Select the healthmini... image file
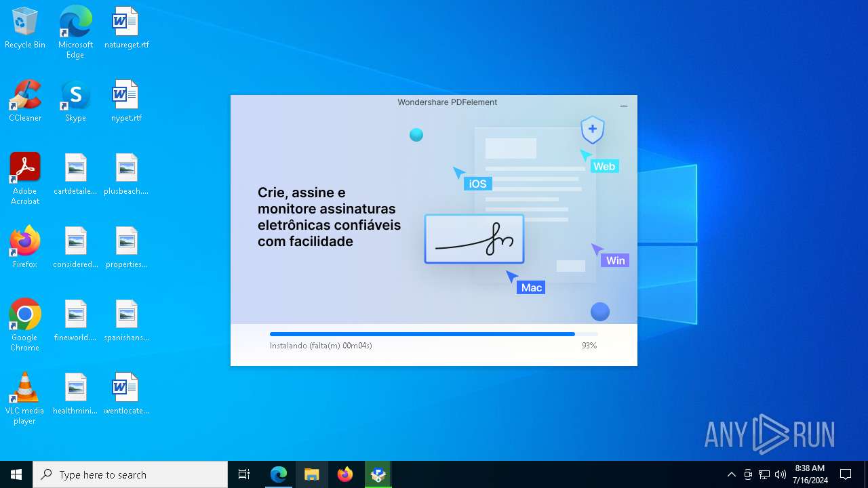Screen dimensions: 868x488 coord(75,394)
